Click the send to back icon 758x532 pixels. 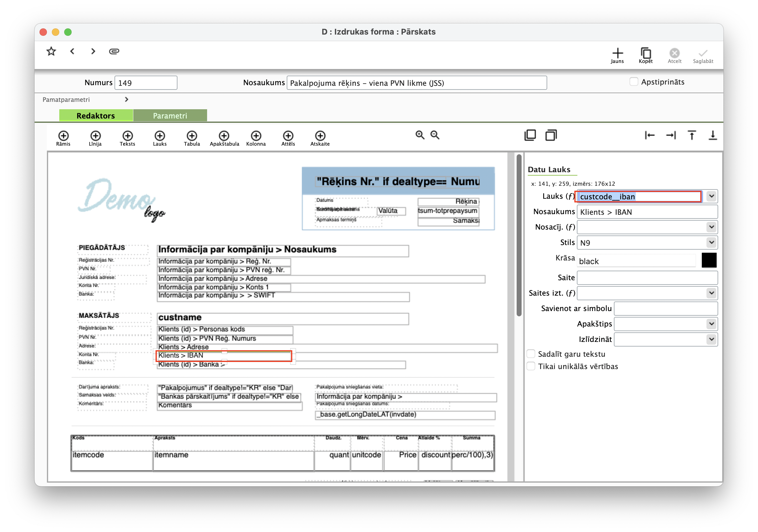coord(551,135)
